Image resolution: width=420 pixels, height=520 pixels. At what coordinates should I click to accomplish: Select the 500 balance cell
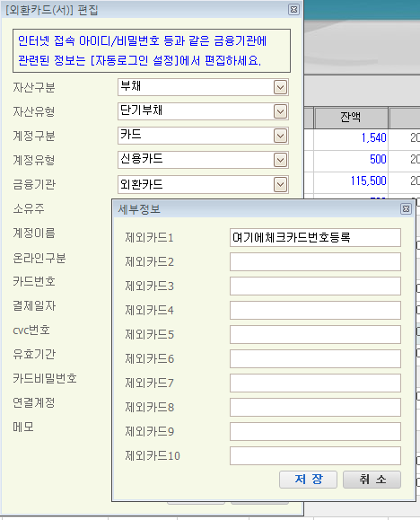click(x=351, y=160)
